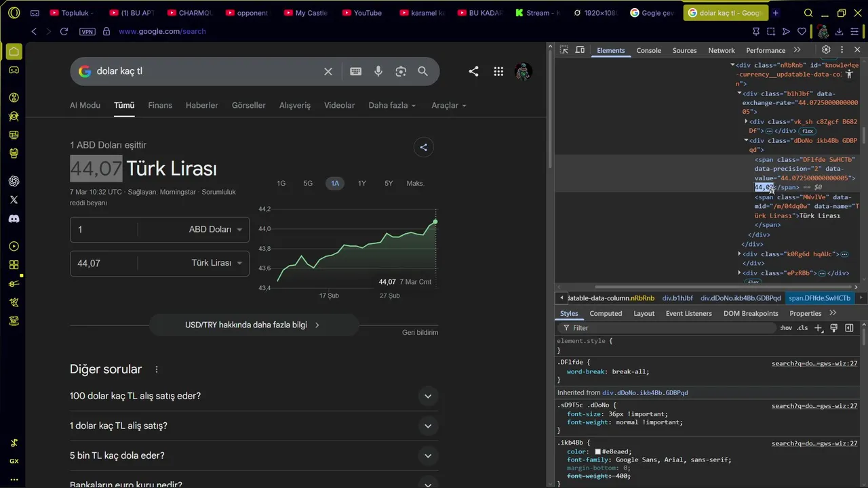The height and width of the screenshot is (488, 868).
Task: Click the three-dots menu at the sidebar bottom
Action: 14,479
